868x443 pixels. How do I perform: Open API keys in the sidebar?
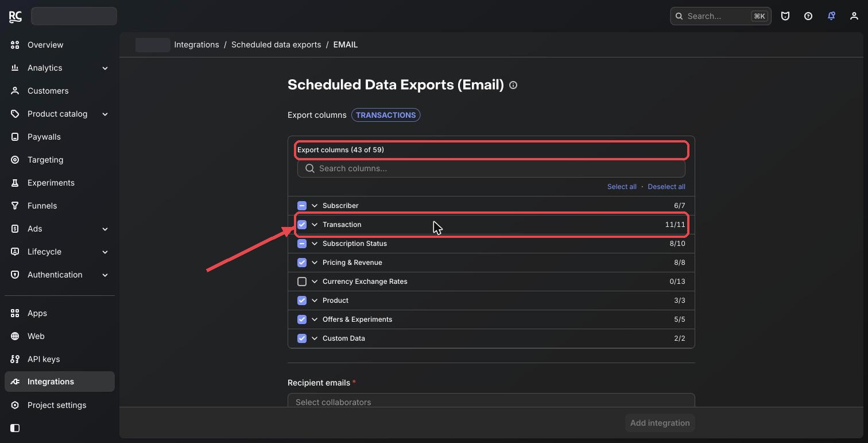point(60,359)
